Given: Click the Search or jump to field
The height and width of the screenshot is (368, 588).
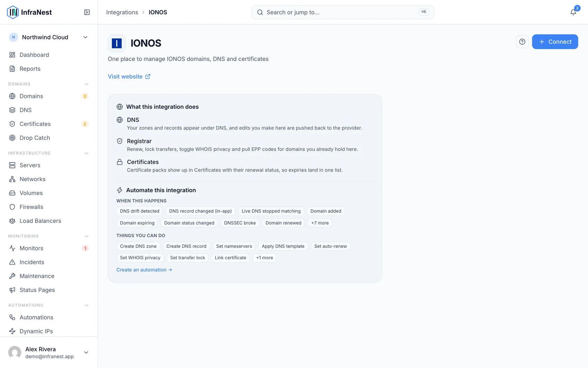Looking at the screenshot, I should [343, 12].
